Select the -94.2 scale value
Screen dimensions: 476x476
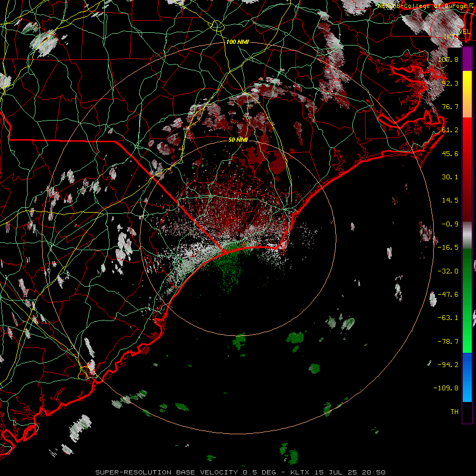[x=448, y=365]
